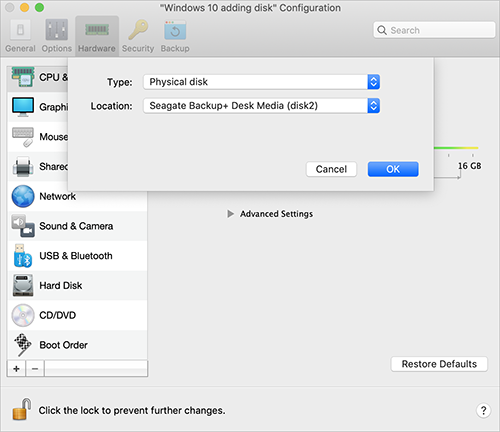The width and height of the screenshot is (500, 432).
Task: Click the memory slider near 16 GB
Action: pyautogui.click(x=456, y=148)
